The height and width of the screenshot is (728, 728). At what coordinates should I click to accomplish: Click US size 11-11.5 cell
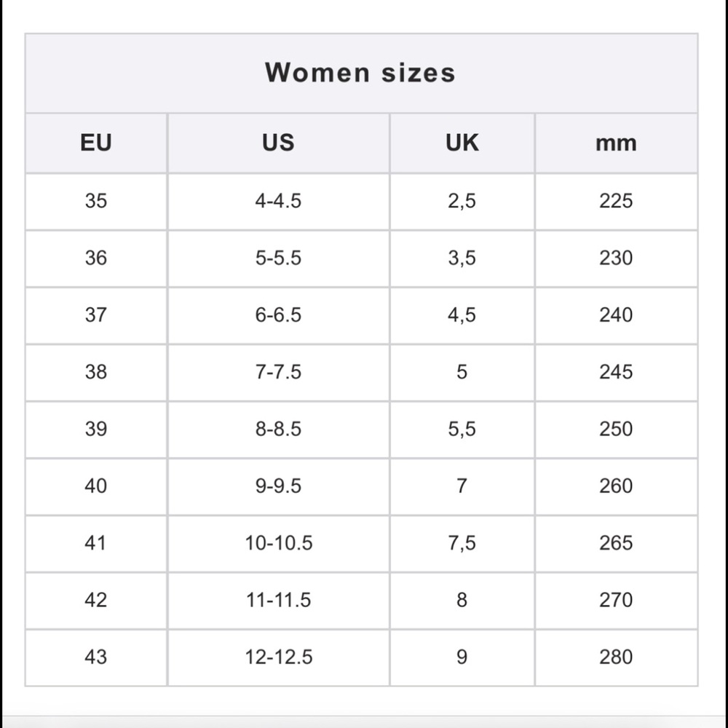pos(278,601)
